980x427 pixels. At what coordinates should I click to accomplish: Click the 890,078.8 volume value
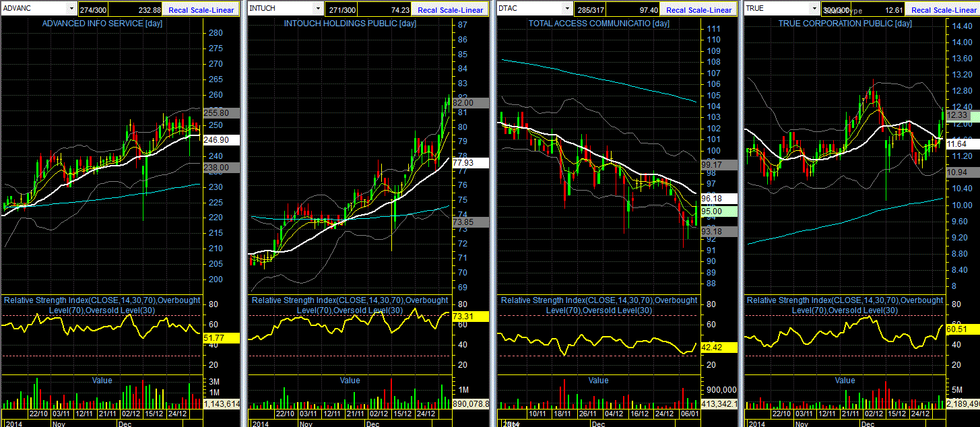[x=470, y=403]
